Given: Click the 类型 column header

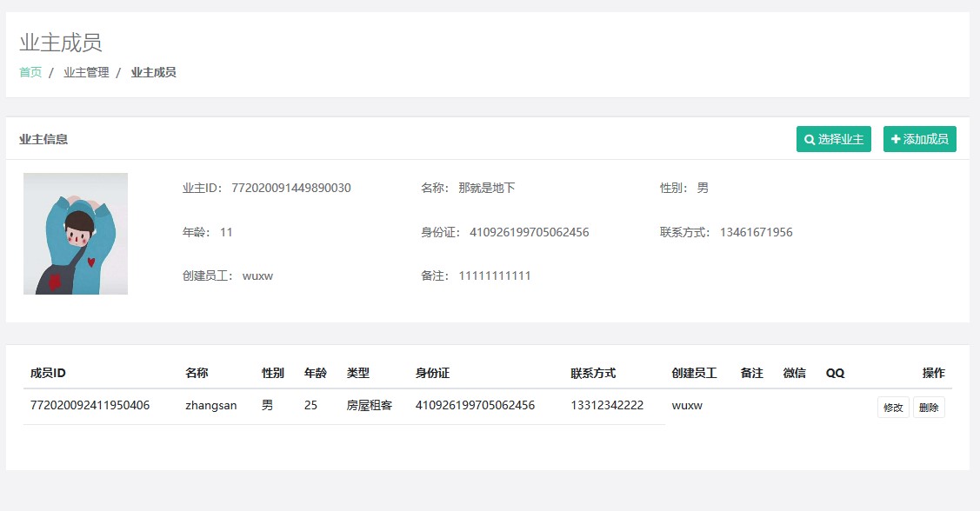Looking at the screenshot, I should (x=357, y=373).
